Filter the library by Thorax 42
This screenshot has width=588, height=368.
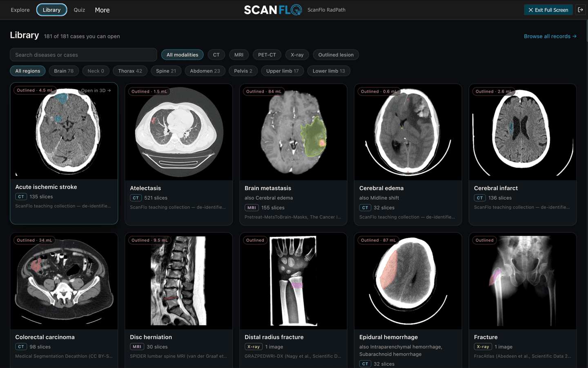[130, 71]
